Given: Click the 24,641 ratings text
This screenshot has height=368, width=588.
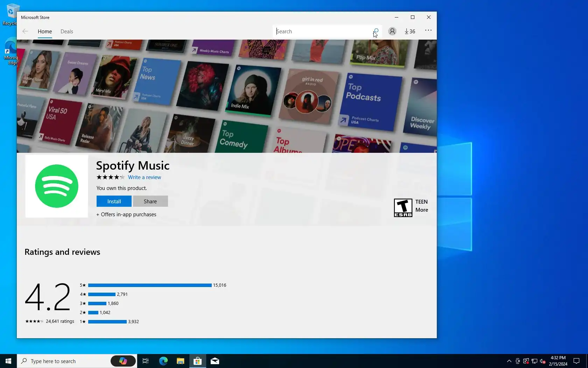Looking at the screenshot, I should 60,321.
